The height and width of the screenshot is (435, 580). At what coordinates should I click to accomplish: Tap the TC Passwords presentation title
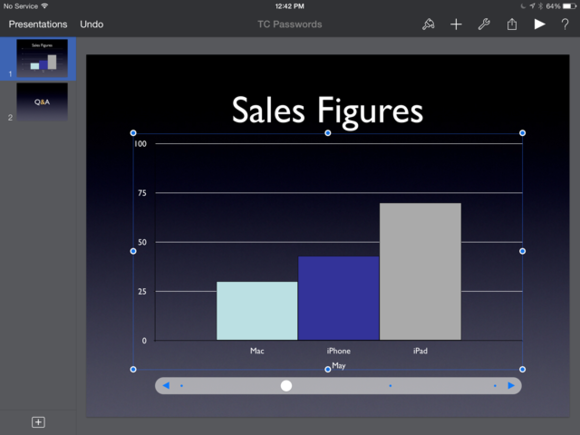[290, 24]
